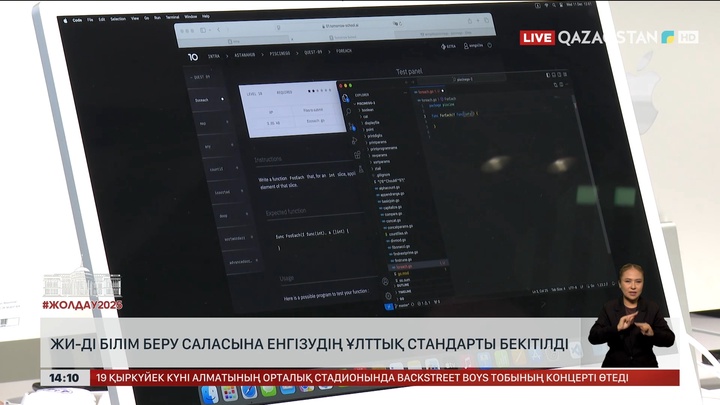Image resolution: width=720 pixels, height=405 pixels.
Task: Select advancedsort exercise in quest sidebar
Action: (243, 261)
